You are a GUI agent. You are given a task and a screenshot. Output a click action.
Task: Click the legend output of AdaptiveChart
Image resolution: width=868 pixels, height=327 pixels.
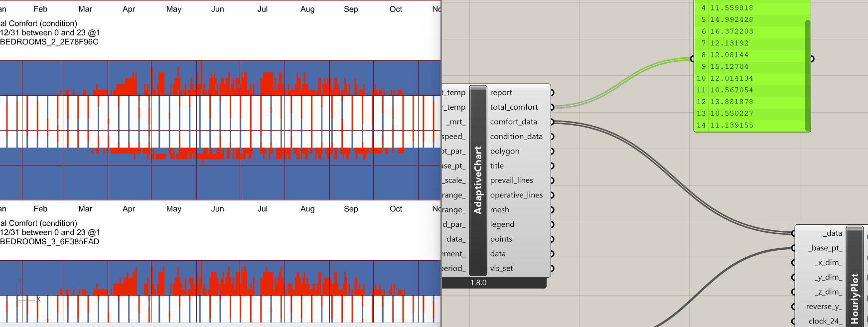(x=502, y=224)
